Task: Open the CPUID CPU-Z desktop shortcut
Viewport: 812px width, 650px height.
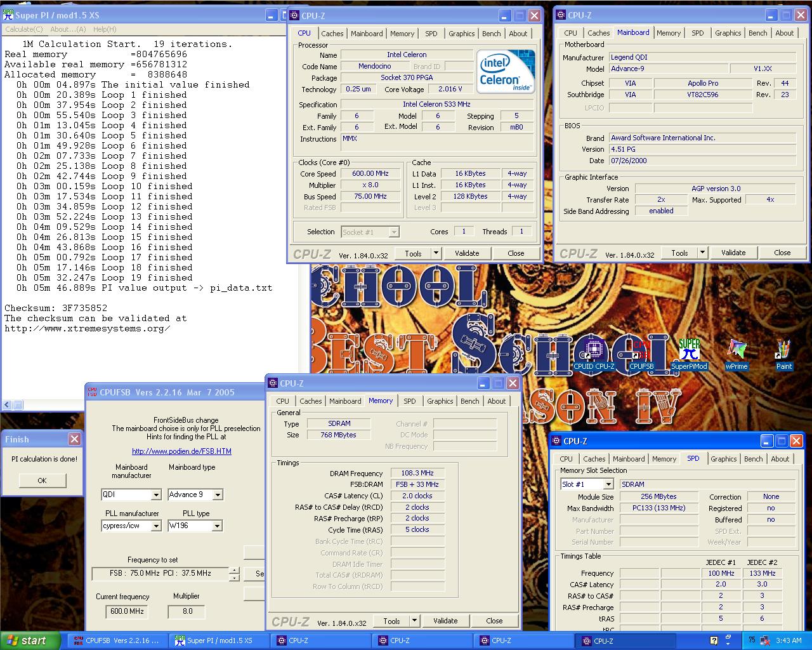Action: tap(594, 354)
